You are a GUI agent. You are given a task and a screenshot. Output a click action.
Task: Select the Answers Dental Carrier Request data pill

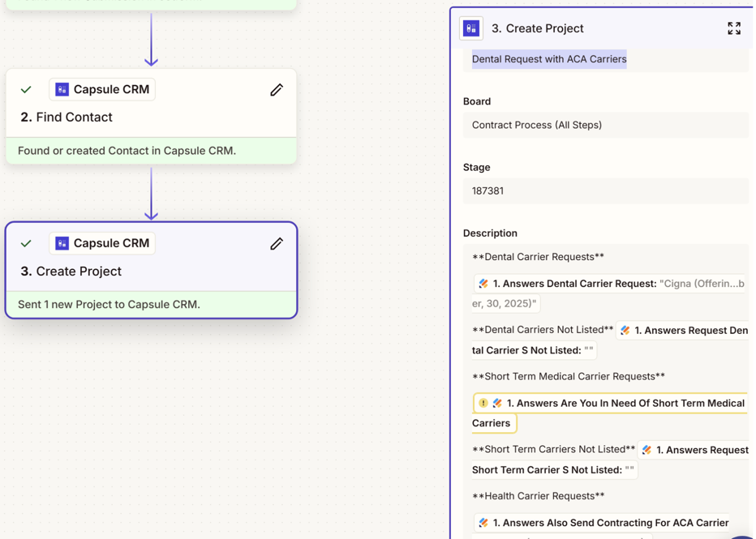[608, 284]
